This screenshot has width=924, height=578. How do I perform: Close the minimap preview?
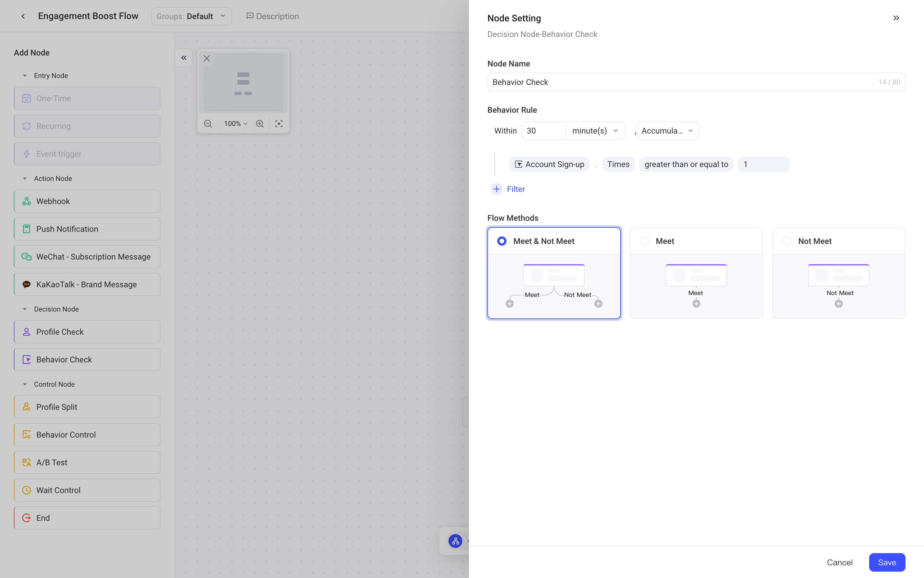pos(206,58)
